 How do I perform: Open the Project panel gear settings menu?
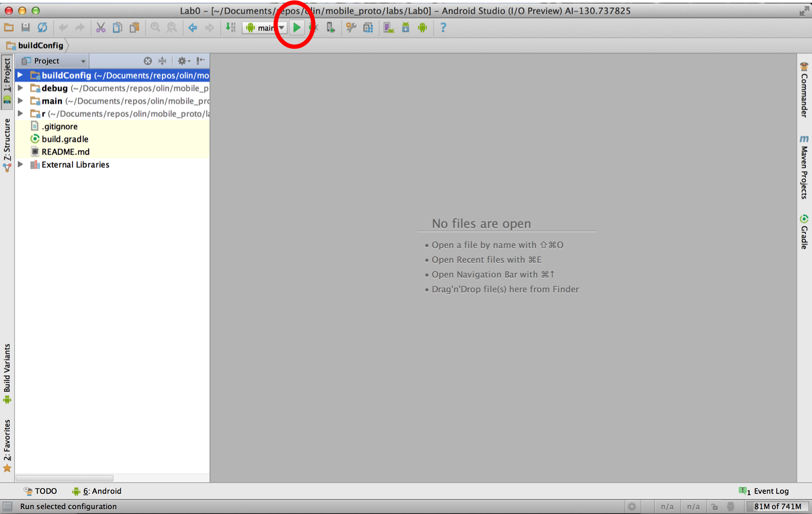tap(184, 61)
